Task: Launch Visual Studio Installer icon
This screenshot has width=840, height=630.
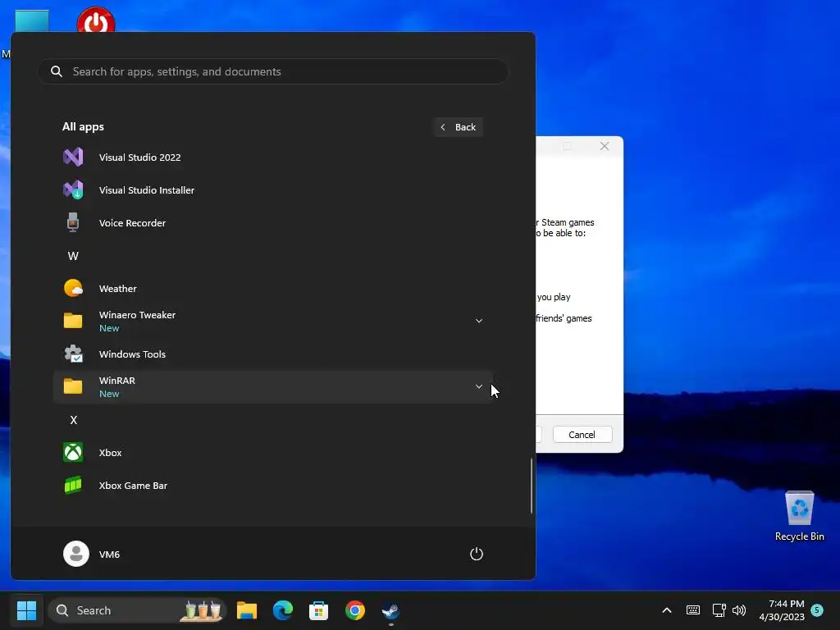Action: (x=73, y=189)
